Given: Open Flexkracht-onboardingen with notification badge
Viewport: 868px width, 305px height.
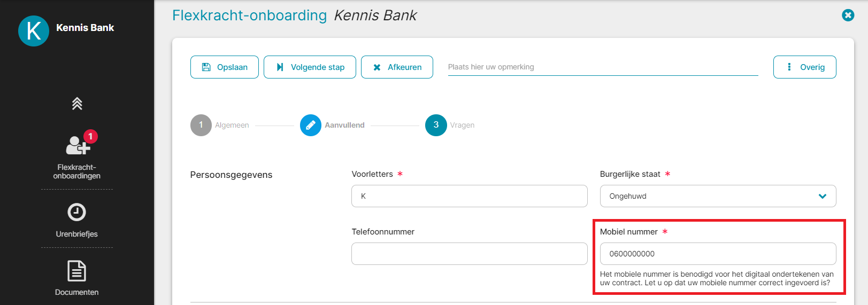Looking at the screenshot, I should [77, 155].
